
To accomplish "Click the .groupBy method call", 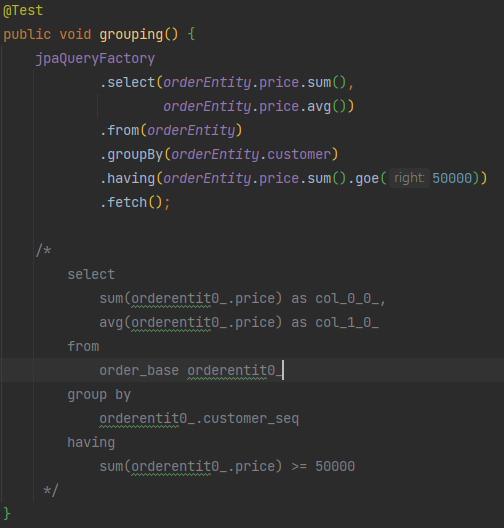I will point(131,155).
